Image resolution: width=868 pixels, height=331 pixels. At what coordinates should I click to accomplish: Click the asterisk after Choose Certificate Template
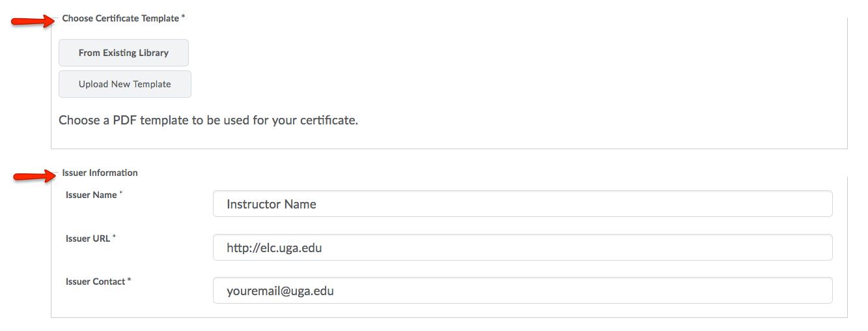tap(183, 18)
